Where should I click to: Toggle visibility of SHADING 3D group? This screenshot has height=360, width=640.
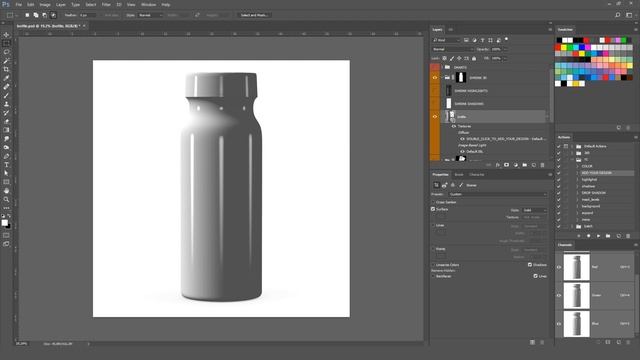[435, 78]
